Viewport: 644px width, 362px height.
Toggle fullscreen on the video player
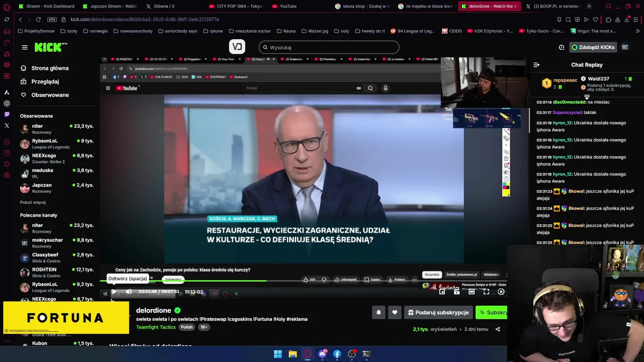[x=486, y=292]
